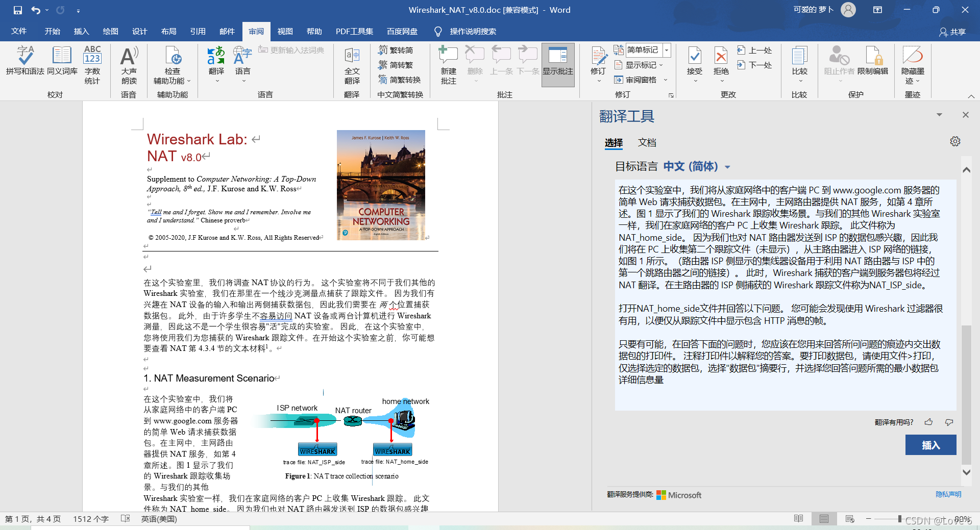Screen dimensions: 980x530
Task: Open Language (语言) settings button
Action: 243,65
